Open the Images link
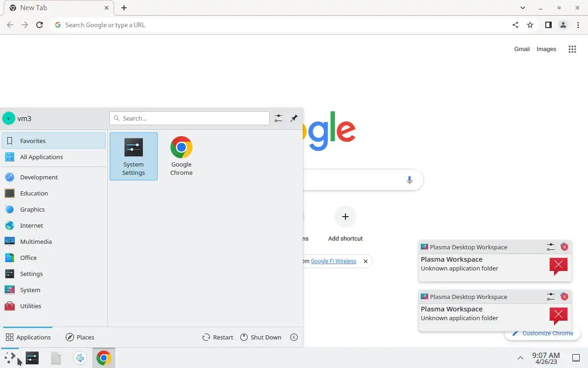 546,49
